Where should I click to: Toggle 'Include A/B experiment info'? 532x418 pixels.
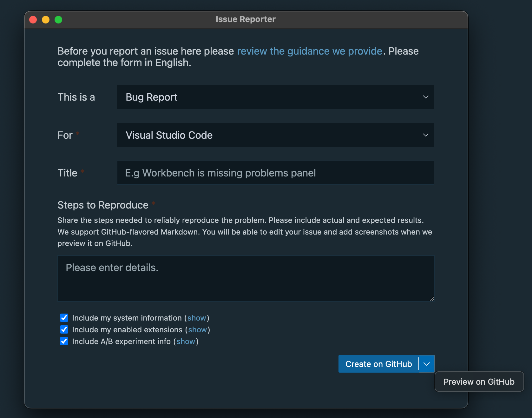click(x=64, y=341)
